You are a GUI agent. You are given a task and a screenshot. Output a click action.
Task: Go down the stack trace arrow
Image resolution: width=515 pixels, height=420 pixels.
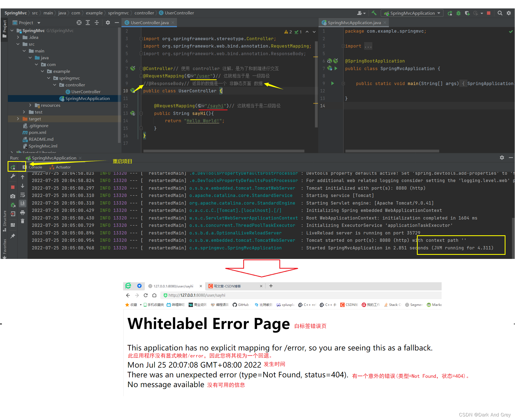pos(23,186)
